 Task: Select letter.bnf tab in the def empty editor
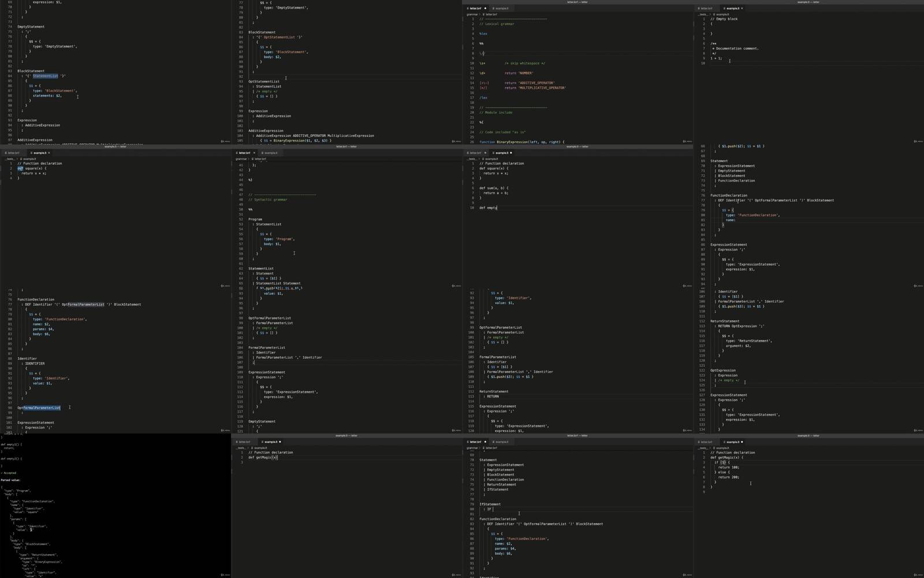click(475, 153)
